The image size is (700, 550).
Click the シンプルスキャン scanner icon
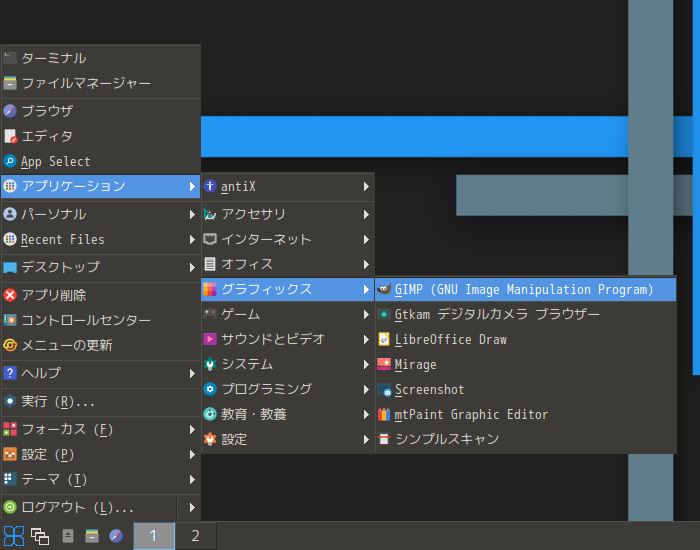(384, 439)
